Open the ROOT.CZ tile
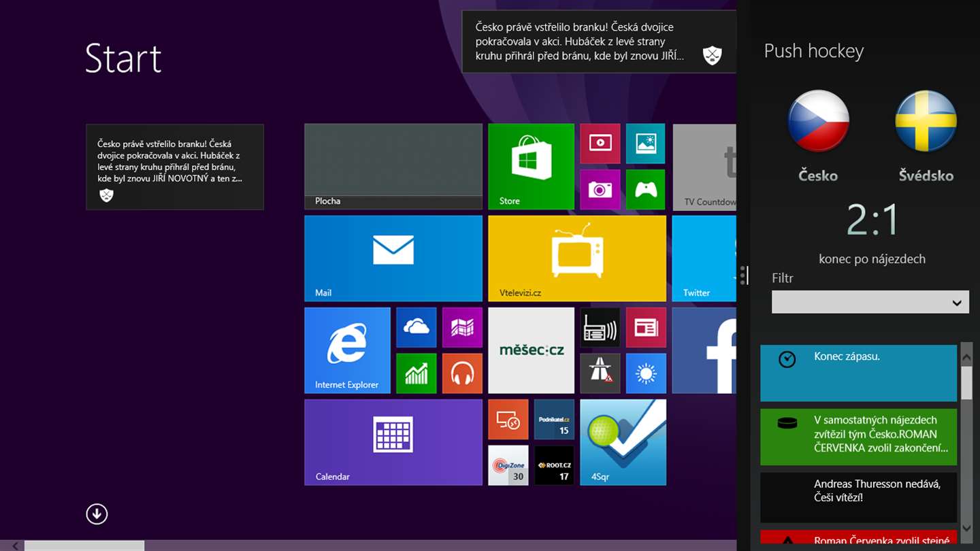 point(554,465)
